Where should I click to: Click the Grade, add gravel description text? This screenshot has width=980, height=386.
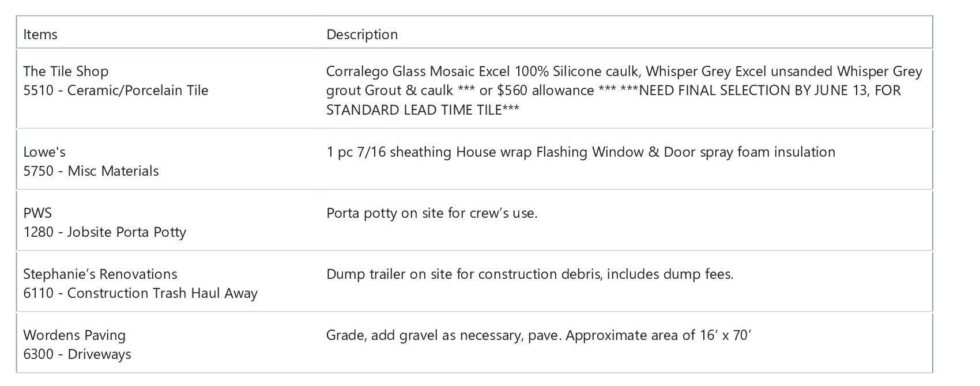538,335
